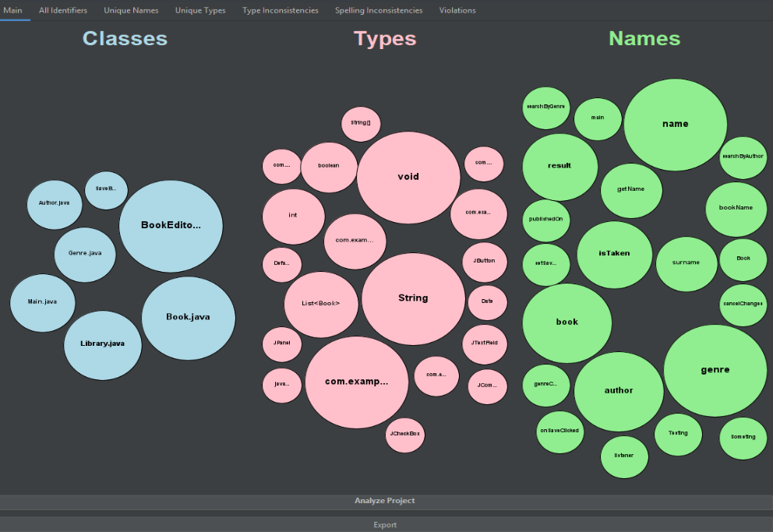
Task: Select the Defa... type bubble
Action: (281, 265)
